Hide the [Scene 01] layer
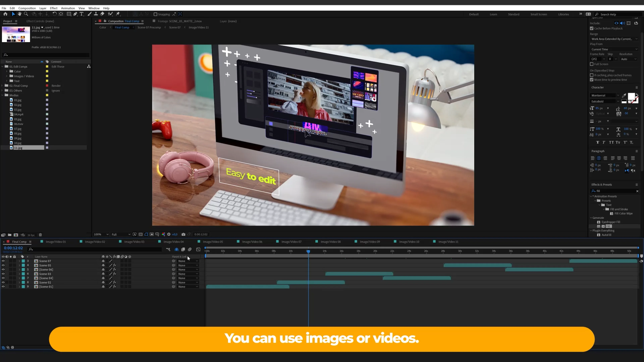This screenshot has height=362, width=644. pyautogui.click(x=3, y=287)
